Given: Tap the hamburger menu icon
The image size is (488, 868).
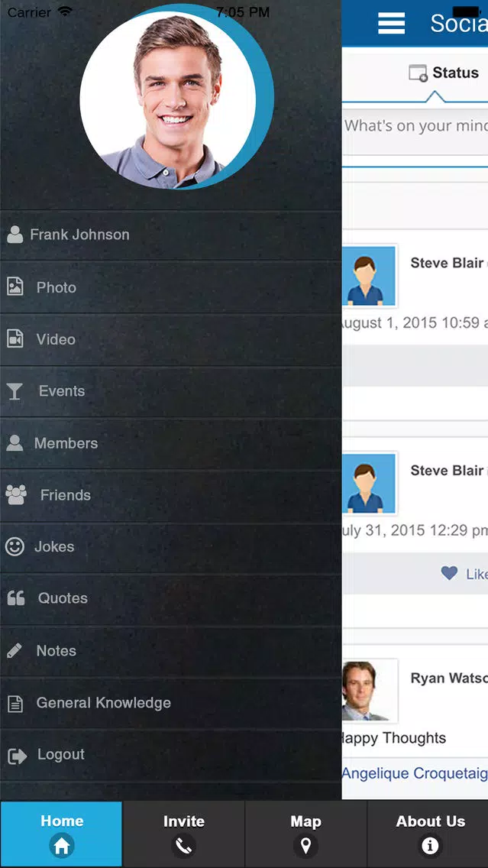Looking at the screenshot, I should pyautogui.click(x=391, y=24).
